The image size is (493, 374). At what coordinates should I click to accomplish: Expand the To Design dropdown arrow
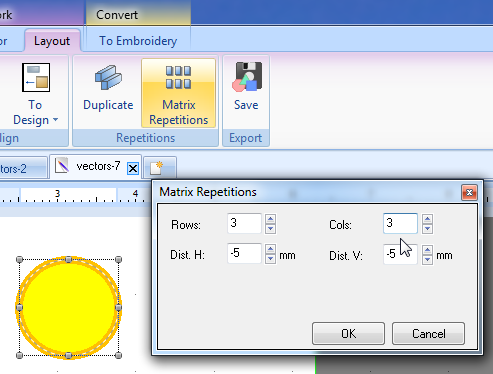click(55, 119)
